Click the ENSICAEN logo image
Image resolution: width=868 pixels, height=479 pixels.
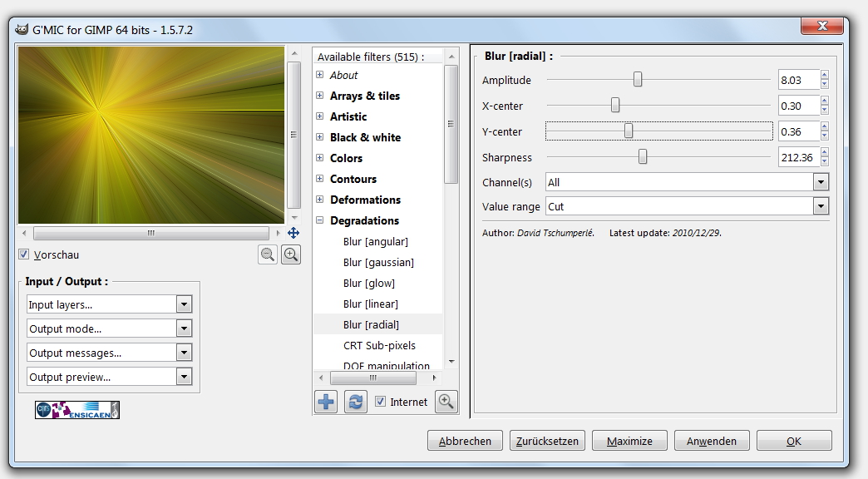(x=77, y=409)
